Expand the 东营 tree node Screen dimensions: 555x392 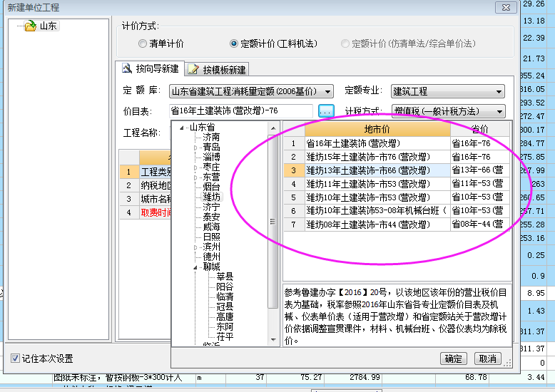[x=195, y=177]
